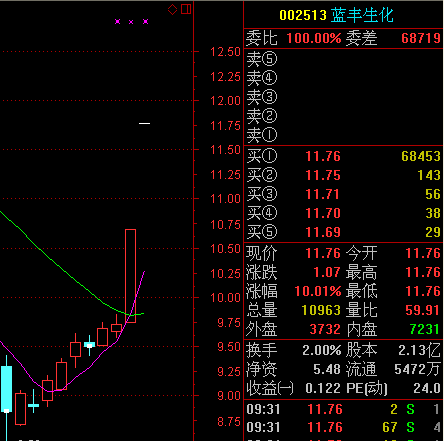Screen dimensions: 444x441
Task: Click the 总量 volume value 10963
Action: (321, 310)
